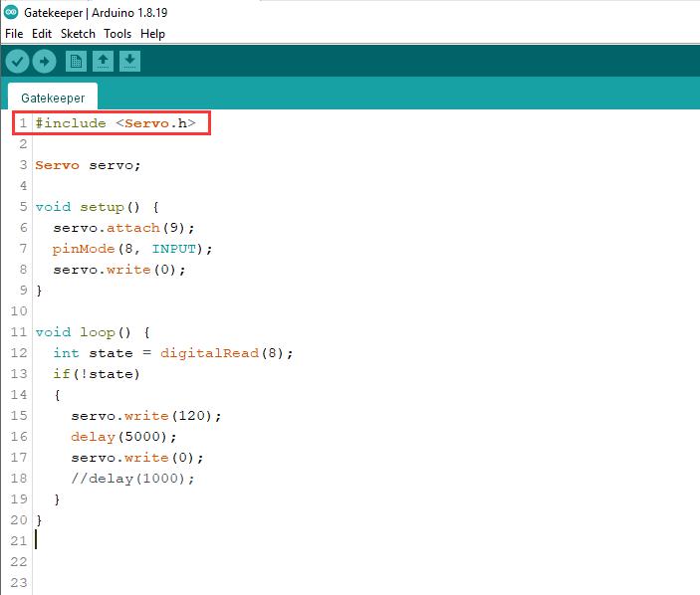Screen dimensions: 700x595
Task: Open the Sketch menu
Action: click(78, 34)
